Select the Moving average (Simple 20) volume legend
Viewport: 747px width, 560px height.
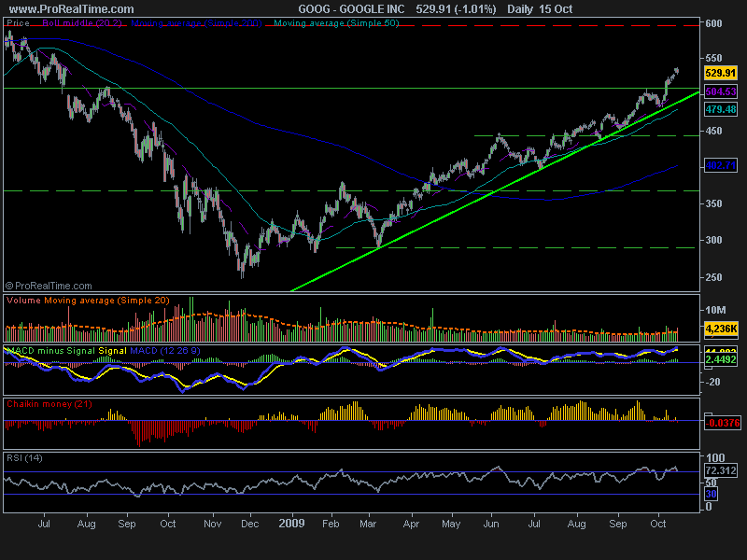[106, 301]
